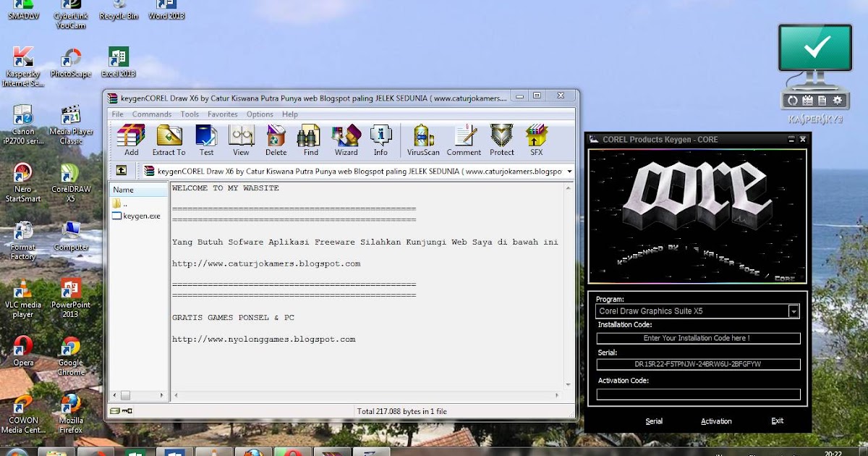Click the Activation Code input field

(x=698, y=394)
